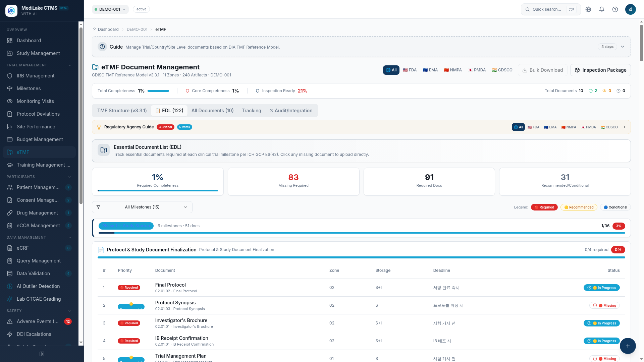Click the Required Completeness progress bar
Screen dimensions: 644x362
pos(158,191)
